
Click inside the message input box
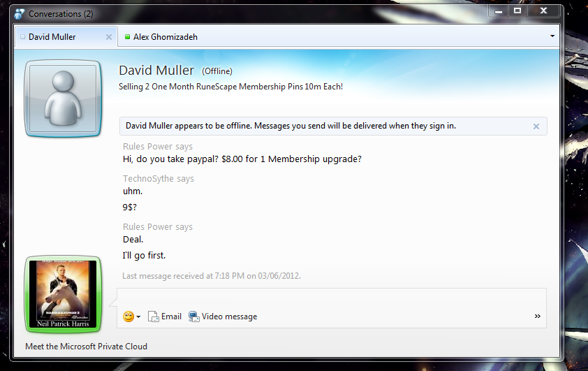pyautogui.click(x=332, y=298)
